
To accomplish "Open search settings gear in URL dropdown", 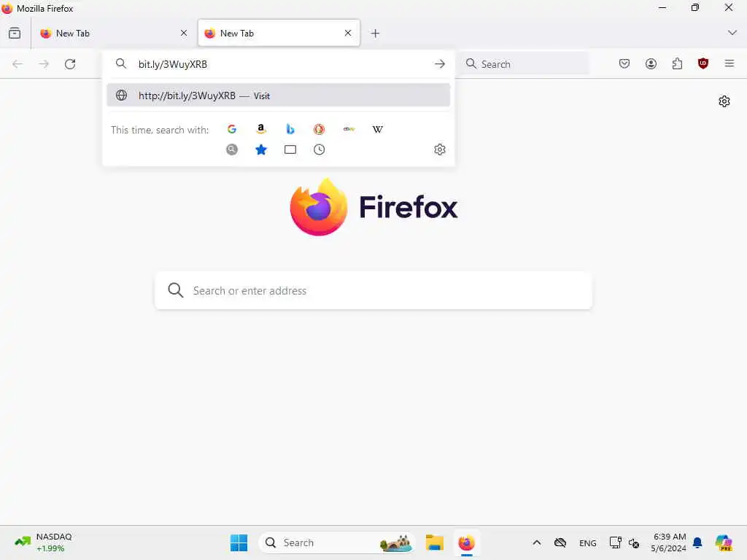I will click(440, 149).
